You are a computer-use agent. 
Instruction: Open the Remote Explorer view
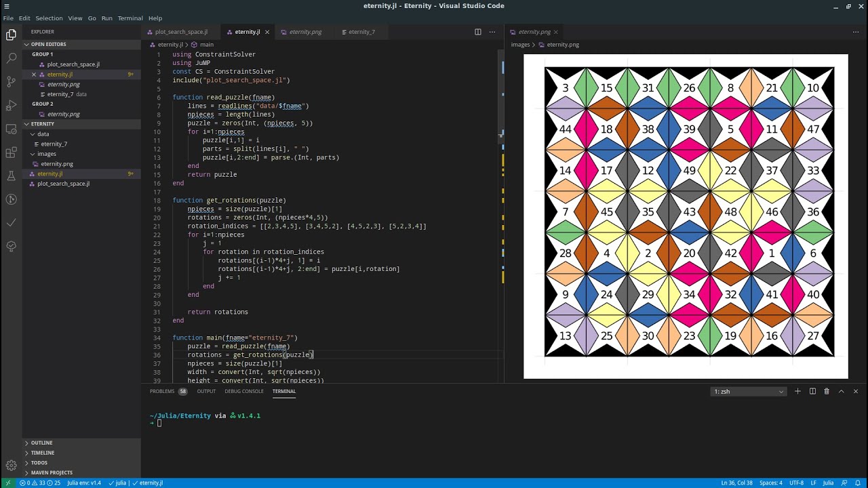(x=11, y=129)
